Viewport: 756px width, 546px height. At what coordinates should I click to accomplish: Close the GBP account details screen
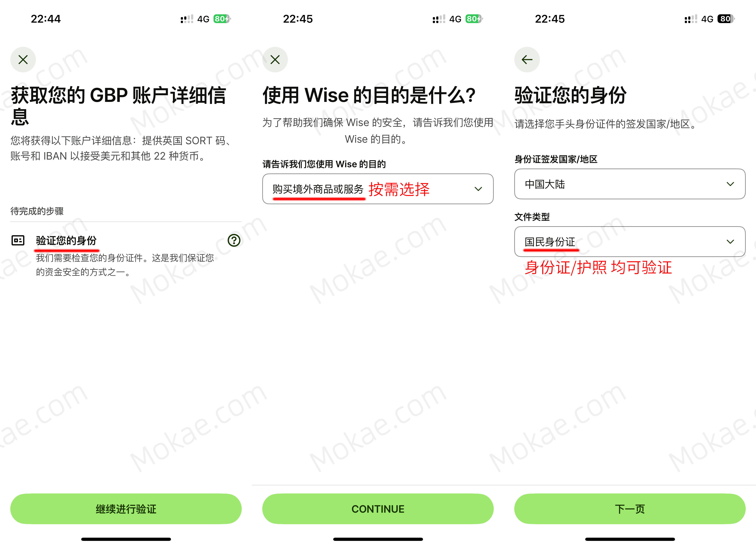pyautogui.click(x=23, y=60)
